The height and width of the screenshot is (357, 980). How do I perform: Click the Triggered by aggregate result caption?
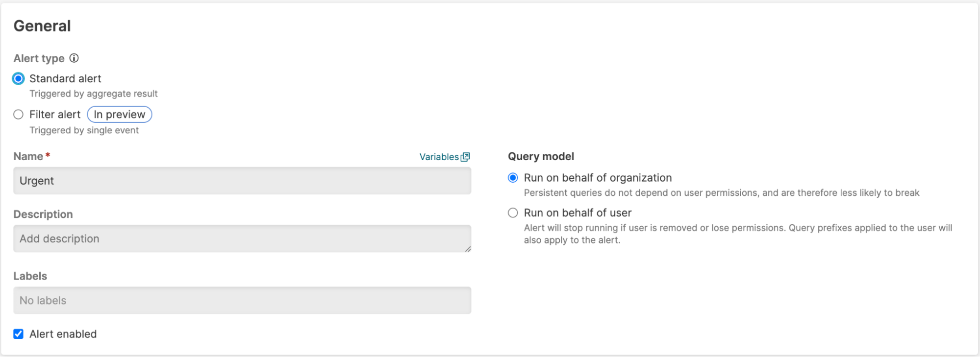coord(93,94)
